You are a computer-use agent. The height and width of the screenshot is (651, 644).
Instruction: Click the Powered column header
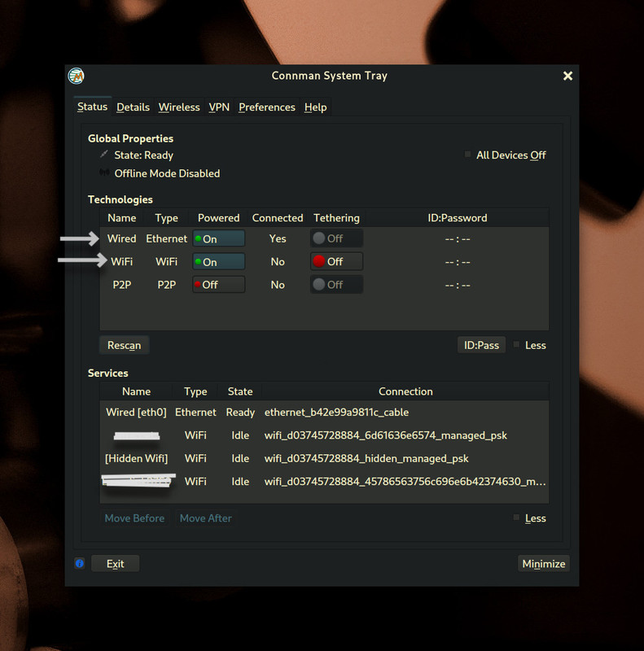218,218
